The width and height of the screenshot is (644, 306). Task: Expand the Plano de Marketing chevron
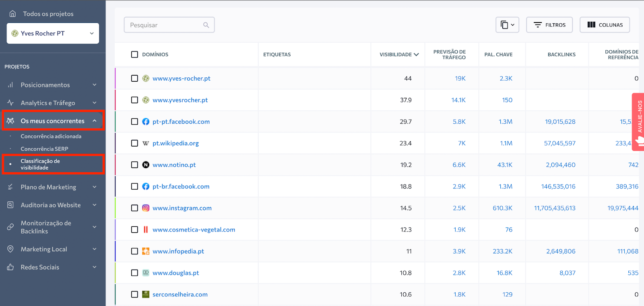pyautogui.click(x=95, y=187)
